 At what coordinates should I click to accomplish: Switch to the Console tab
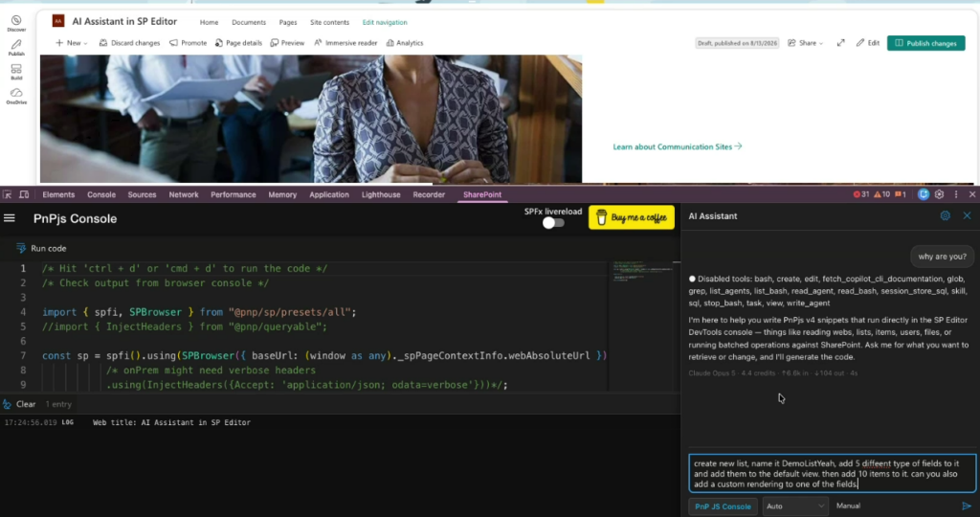[101, 195]
